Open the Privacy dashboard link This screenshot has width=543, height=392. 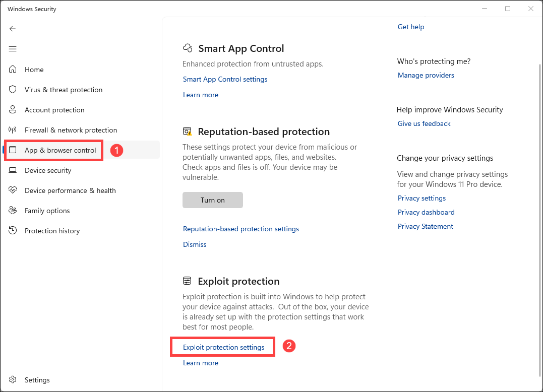click(426, 212)
